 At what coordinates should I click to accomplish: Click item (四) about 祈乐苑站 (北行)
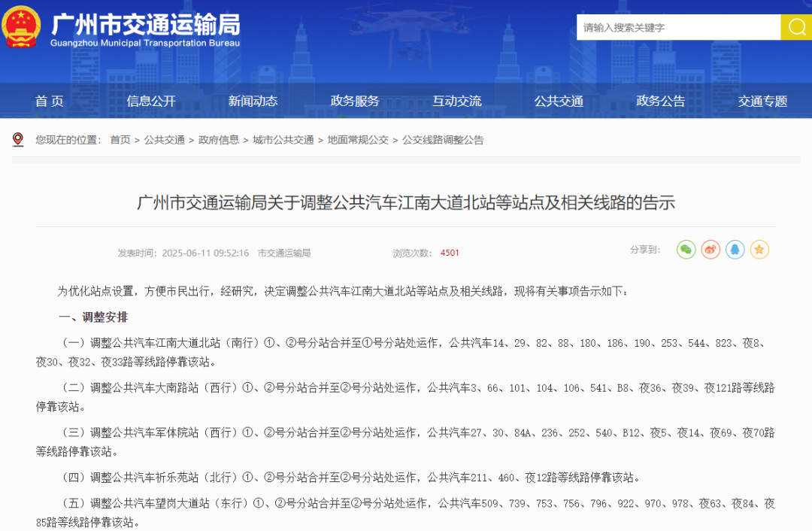tap(350, 478)
